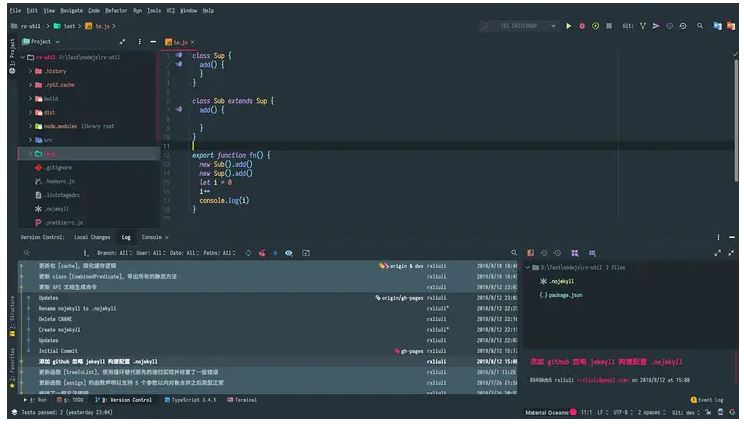
Task: Push commits using purple arrow Git icon
Action: [656, 26]
